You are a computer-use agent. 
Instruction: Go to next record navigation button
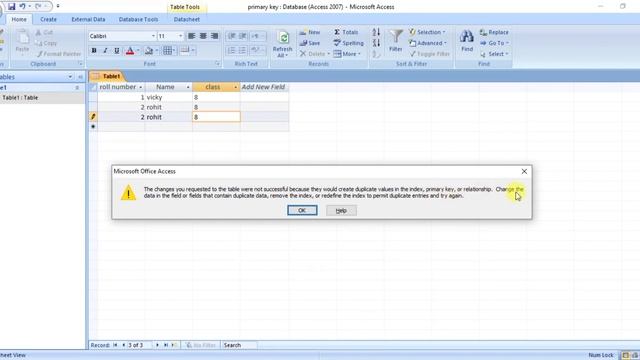(158, 345)
